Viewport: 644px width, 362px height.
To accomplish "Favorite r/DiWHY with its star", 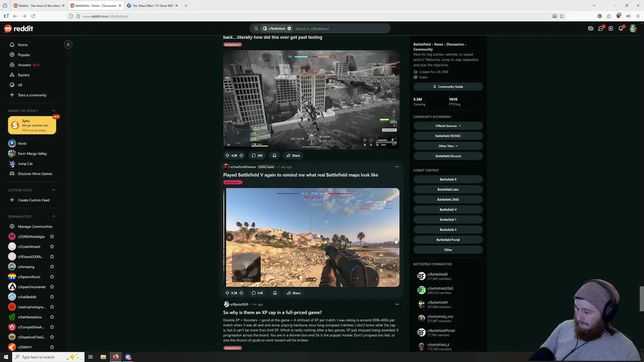I will (x=52, y=347).
